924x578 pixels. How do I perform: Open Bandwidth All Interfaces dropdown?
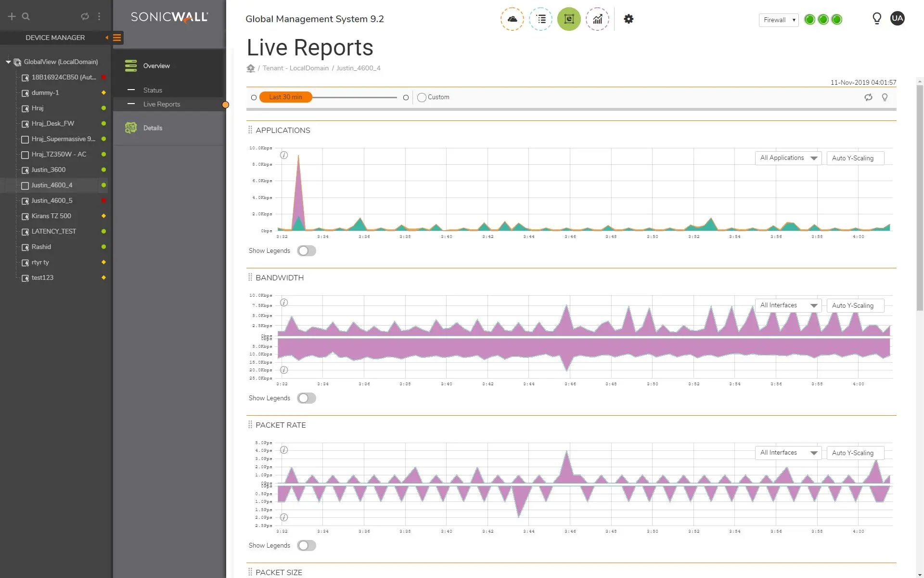click(788, 305)
